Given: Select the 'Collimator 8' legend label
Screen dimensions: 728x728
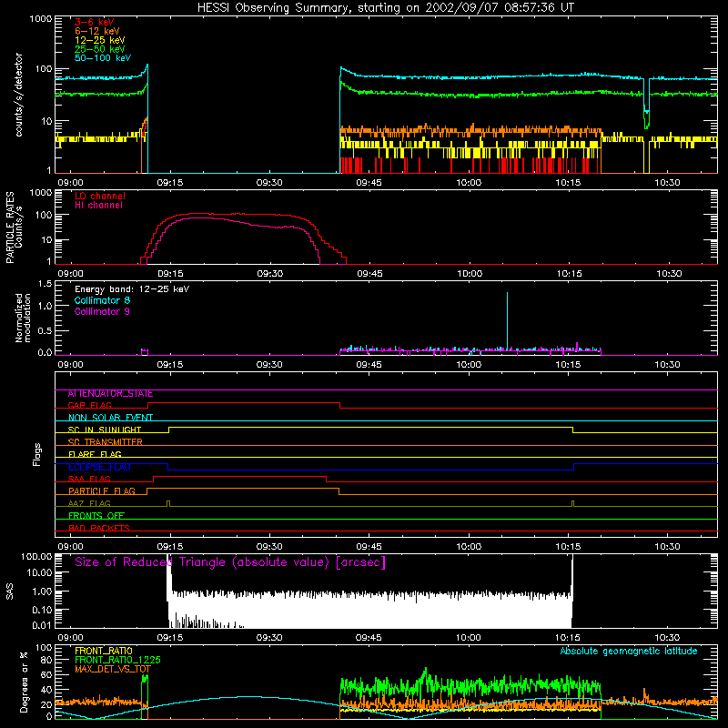Looking at the screenshot, I should coord(102,300).
